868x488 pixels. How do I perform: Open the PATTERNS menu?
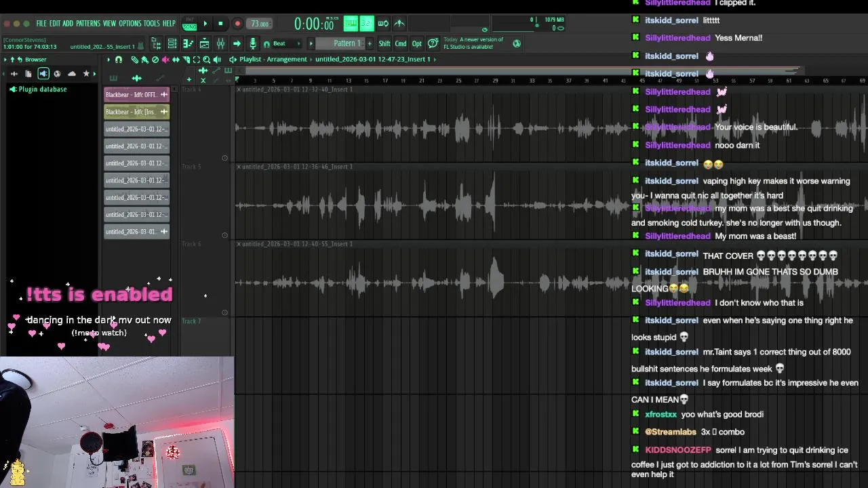pyautogui.click(x=88, y=23)
